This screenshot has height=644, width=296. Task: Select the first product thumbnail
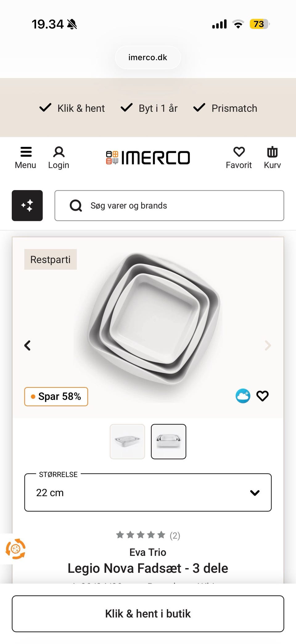(127, 442)
